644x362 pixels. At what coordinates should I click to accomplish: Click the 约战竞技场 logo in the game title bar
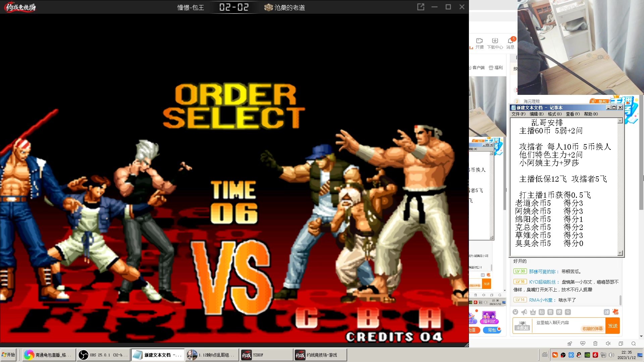(20, 7)
